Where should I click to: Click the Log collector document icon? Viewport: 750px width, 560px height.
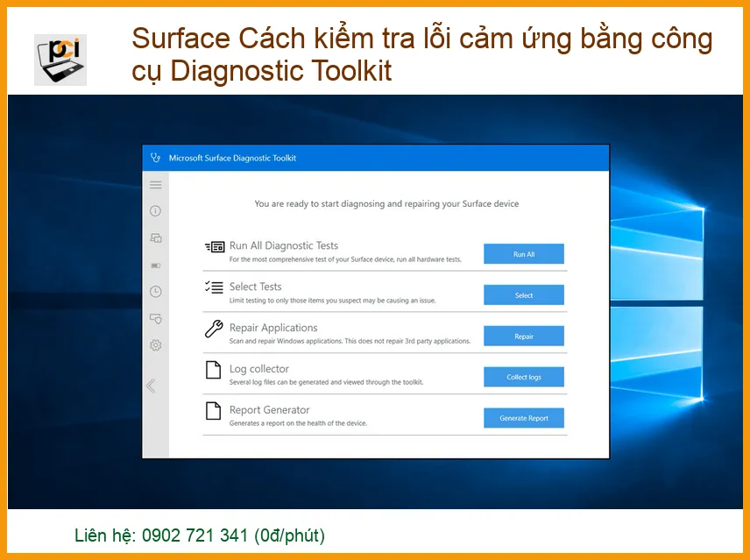213,370
